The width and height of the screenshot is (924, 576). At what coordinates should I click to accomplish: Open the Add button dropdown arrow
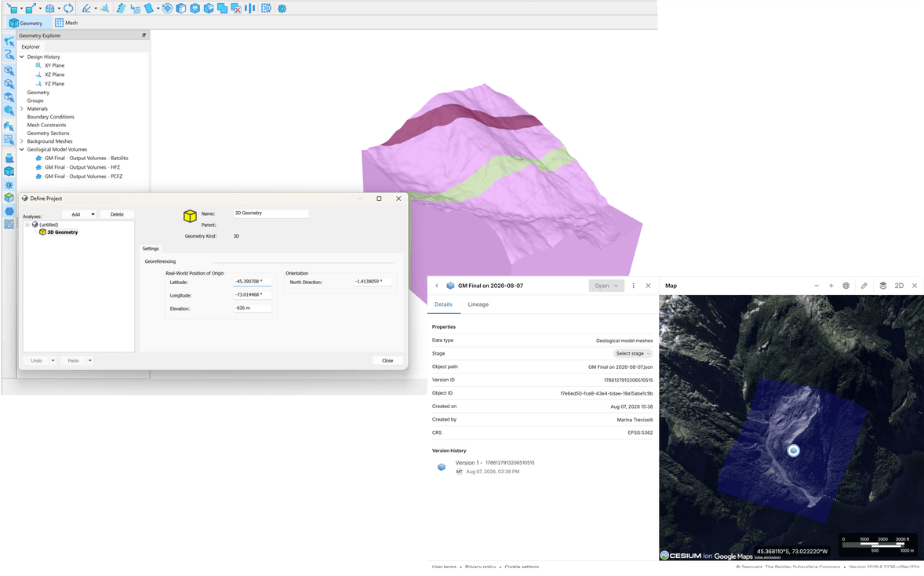pyautogui.click(x=93, y=214)
